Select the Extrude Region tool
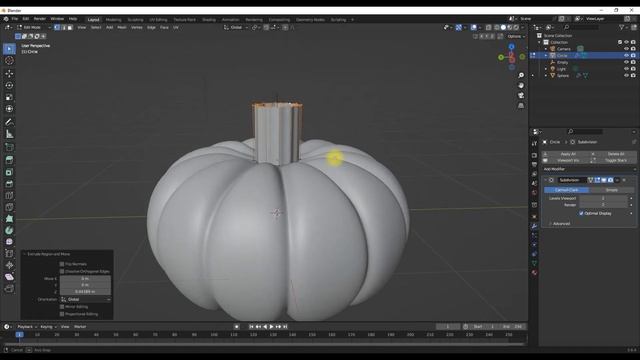This screenshot has width=640, height=360. [x=9, y=160]
